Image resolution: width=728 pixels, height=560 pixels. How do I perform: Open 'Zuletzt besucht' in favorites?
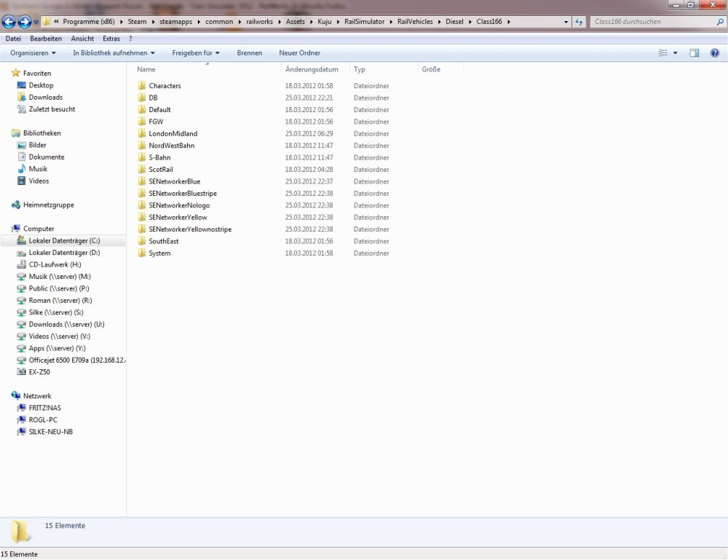[52, 109]
